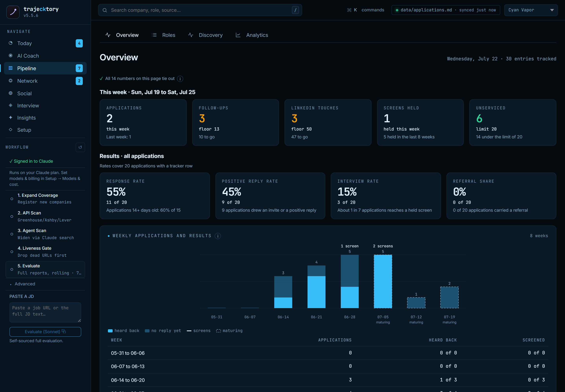Open the Interview navigation item
The height and width of the screenshot is (392, 565).
pos(45,106)
